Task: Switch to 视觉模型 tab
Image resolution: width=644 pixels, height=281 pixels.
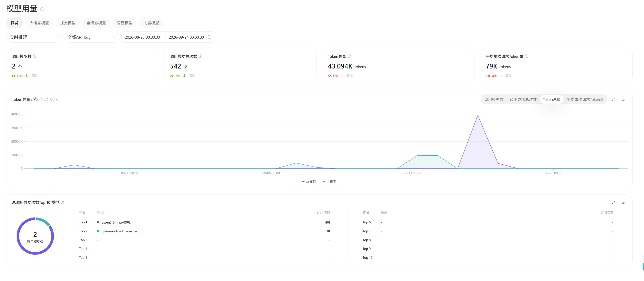Action: [67, 23]
